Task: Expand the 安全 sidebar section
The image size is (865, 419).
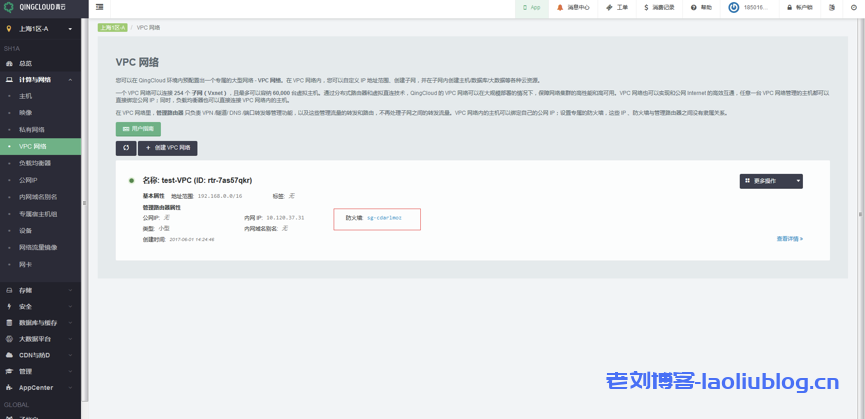Action: click(40, 307)
